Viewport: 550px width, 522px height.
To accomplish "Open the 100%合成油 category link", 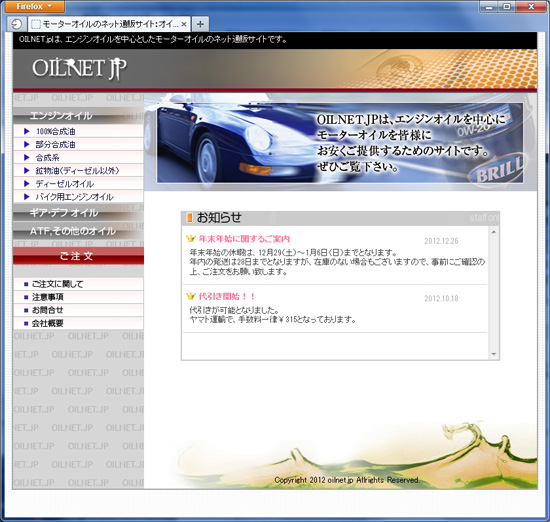I will click(55, 132).
